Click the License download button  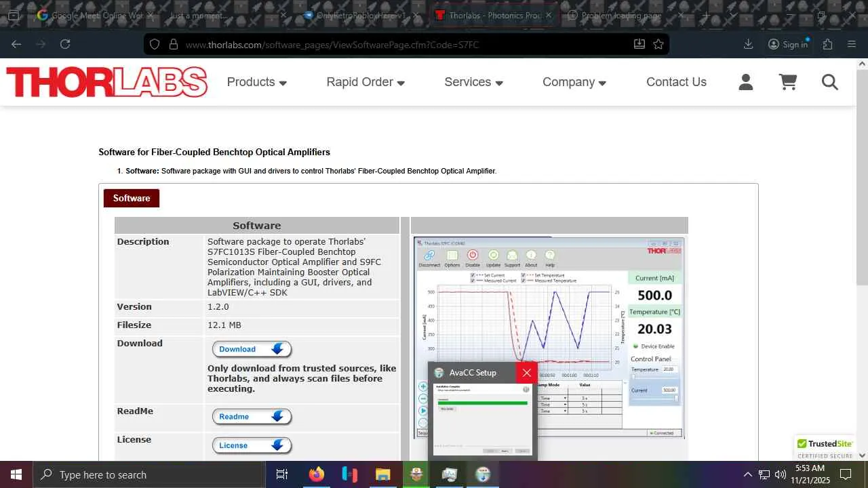click(x=252, y=445)
